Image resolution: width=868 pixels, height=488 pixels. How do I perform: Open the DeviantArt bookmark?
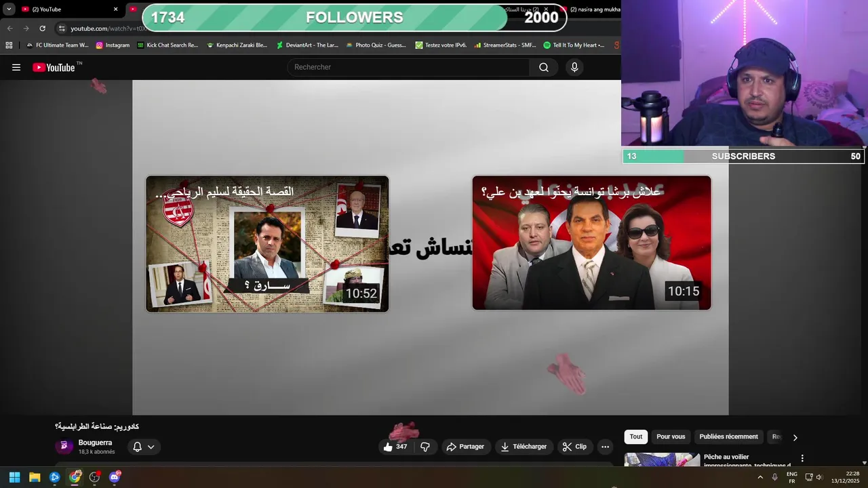click(307, 45)
